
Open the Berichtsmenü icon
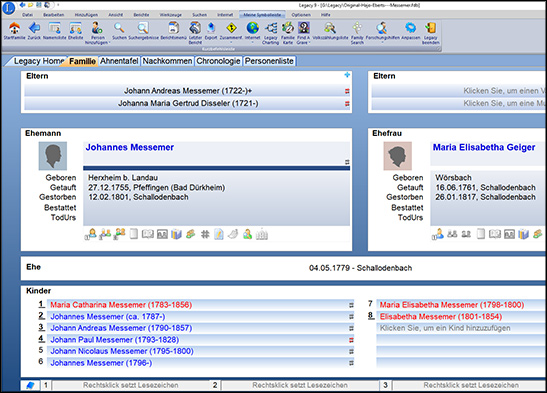click(x=173, y=28)
